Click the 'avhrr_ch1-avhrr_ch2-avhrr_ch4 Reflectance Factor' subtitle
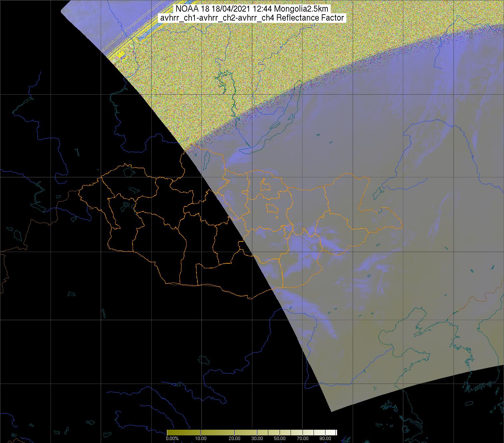 (x=252, y=18)
